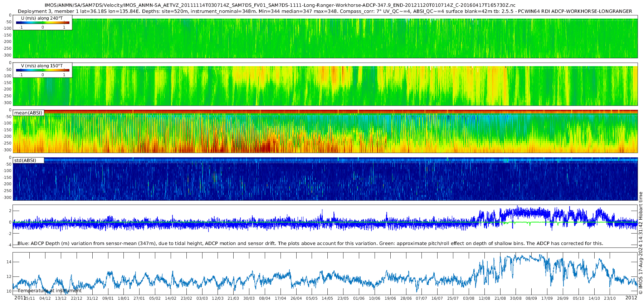Click the 2011 year label on time axis
The image size is (644, 304).
click(20, 298)
